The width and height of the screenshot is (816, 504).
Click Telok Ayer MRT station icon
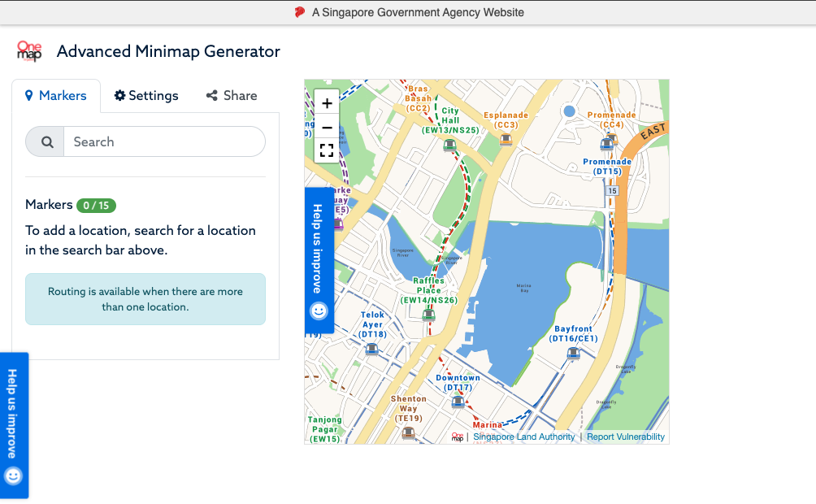click(x=371, y=349)
